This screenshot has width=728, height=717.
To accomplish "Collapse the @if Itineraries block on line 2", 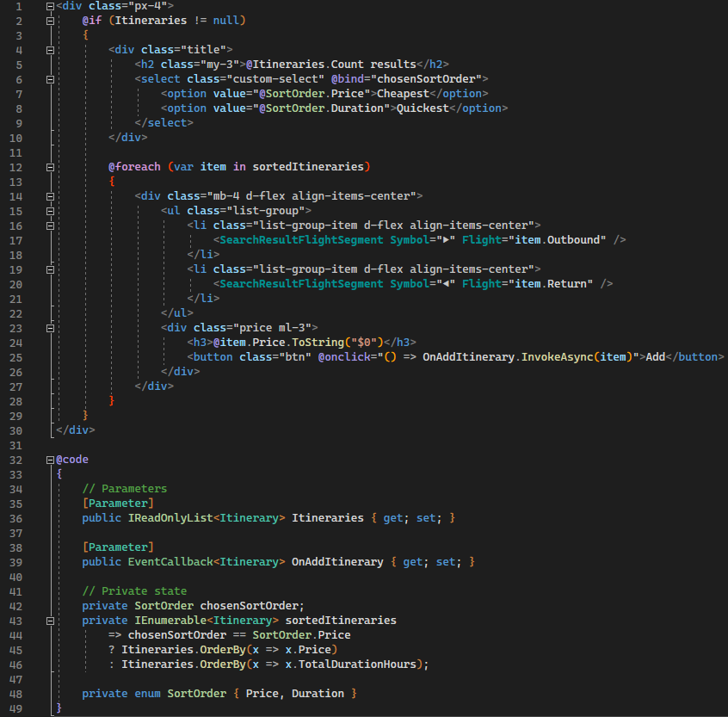I will (50, 20).
